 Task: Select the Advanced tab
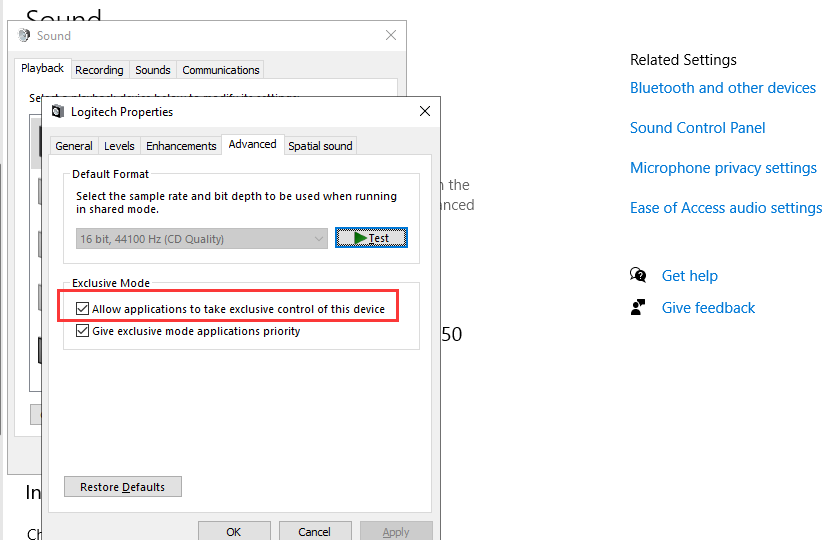(252, 144)
